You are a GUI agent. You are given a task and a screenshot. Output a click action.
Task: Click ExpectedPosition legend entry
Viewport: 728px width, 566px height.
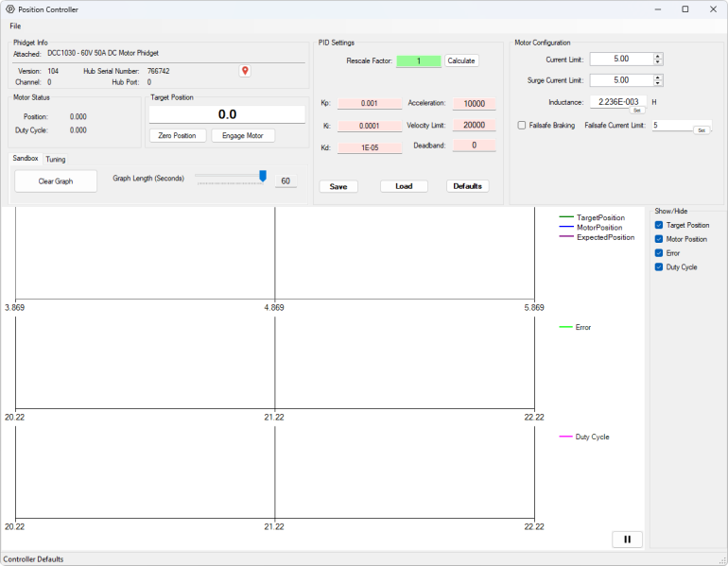[598, 237]
